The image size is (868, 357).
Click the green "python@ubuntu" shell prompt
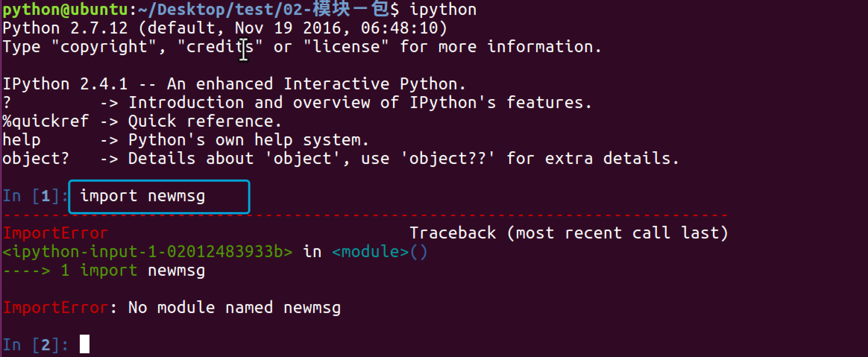point(65,10)
